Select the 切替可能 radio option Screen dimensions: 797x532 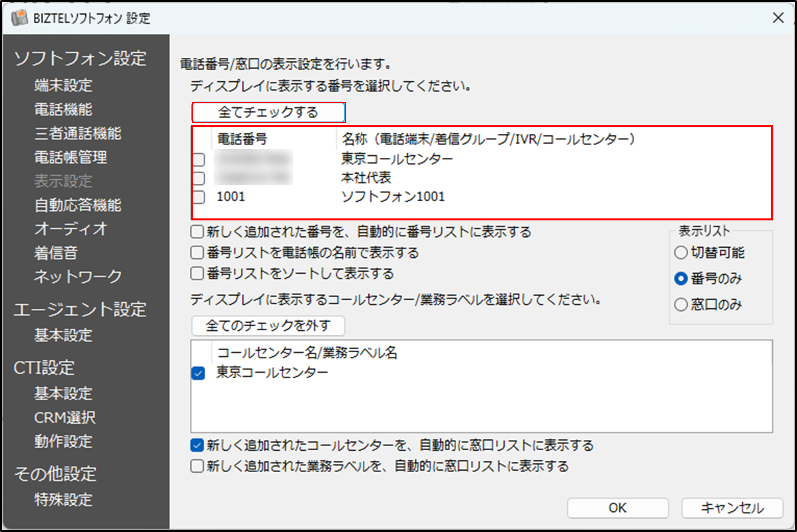[680, 253]
